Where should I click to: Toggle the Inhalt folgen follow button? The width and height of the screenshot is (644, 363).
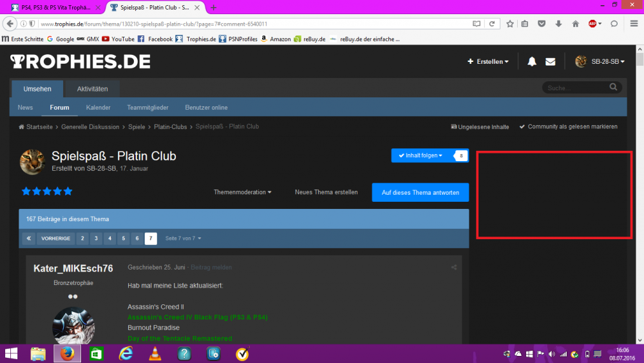tap(421, 155)
